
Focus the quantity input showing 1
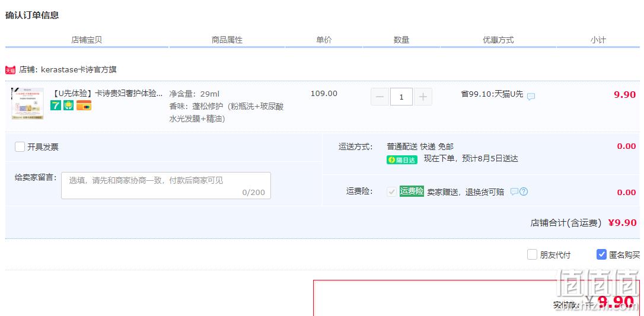coord(401,97)
